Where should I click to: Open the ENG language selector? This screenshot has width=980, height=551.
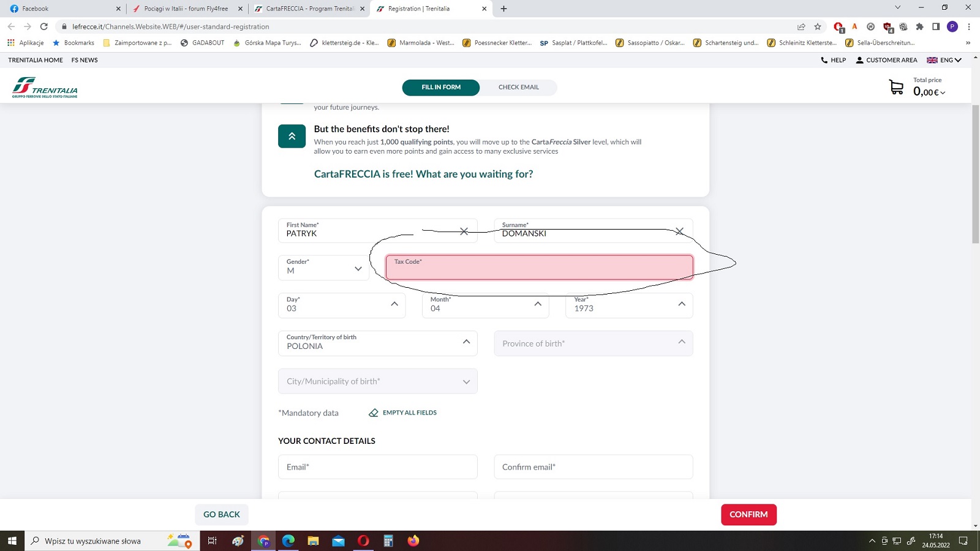[x=944, y=60]
